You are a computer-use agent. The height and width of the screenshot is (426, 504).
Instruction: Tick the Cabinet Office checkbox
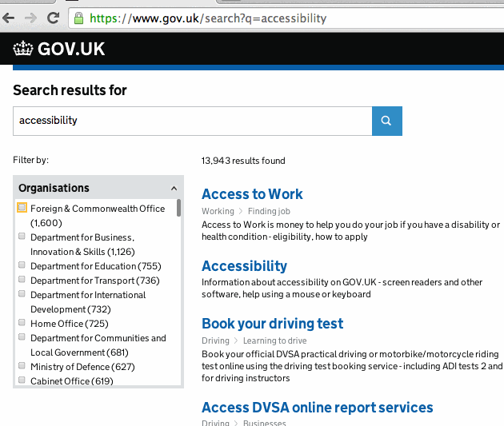[22, 380]
